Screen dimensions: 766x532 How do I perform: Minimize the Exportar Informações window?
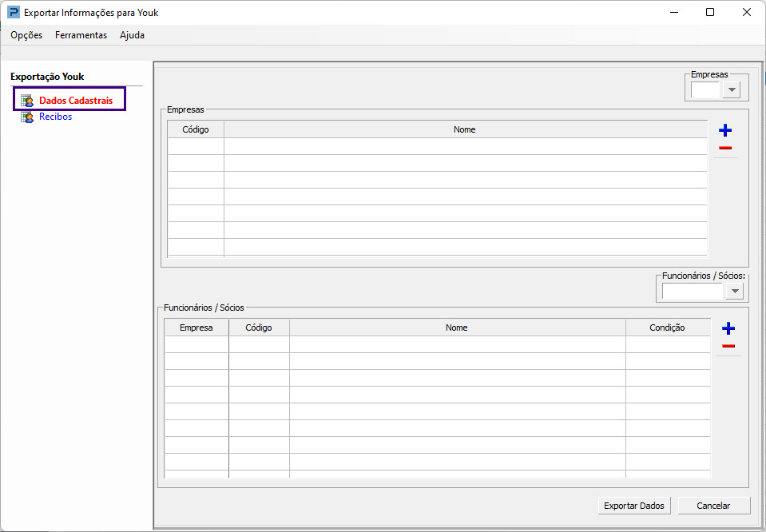[x=674, y=12]
